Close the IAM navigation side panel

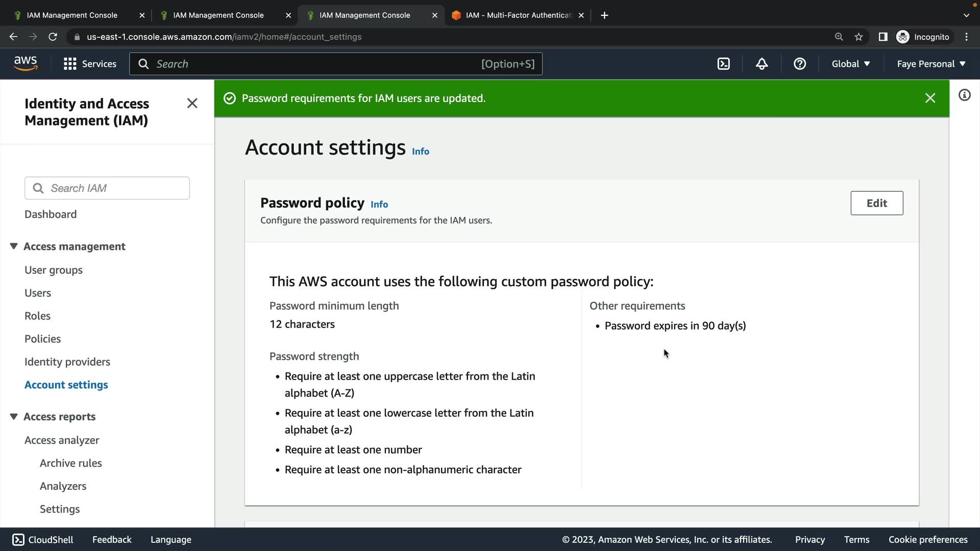tap(192, 104)
